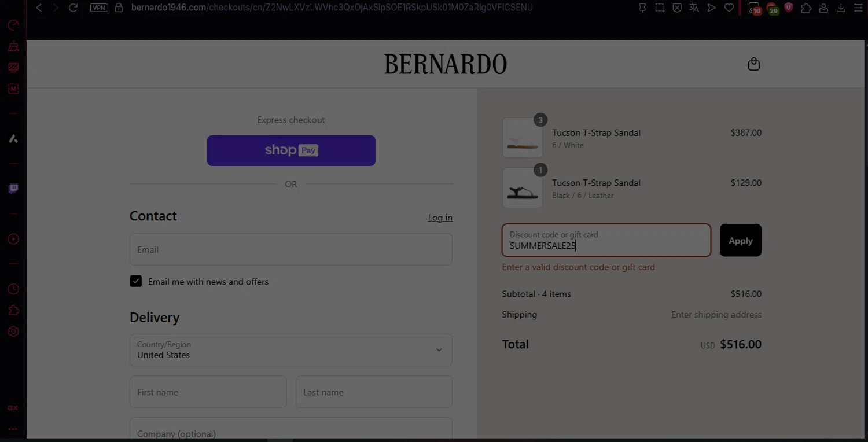The image size is (868, 442).
Task: Open extension with green 29 badge
Action: click(772, 8)
